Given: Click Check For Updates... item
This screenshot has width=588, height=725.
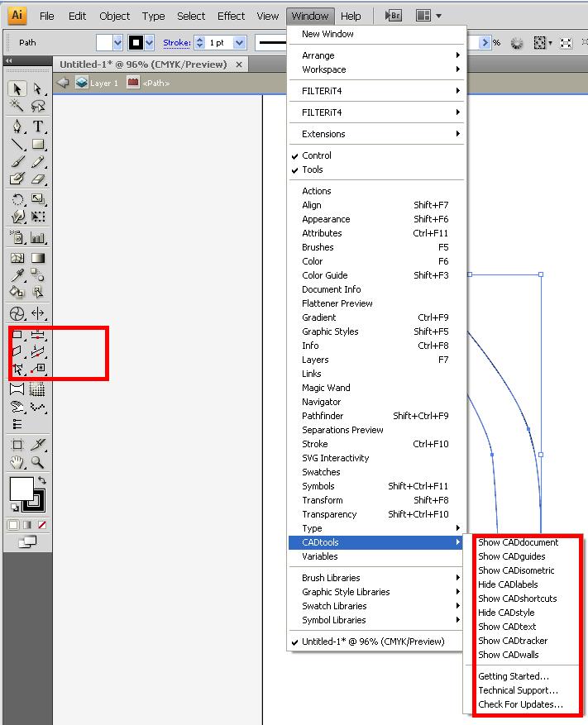Looking at the screenshot, I should [521, 704].
